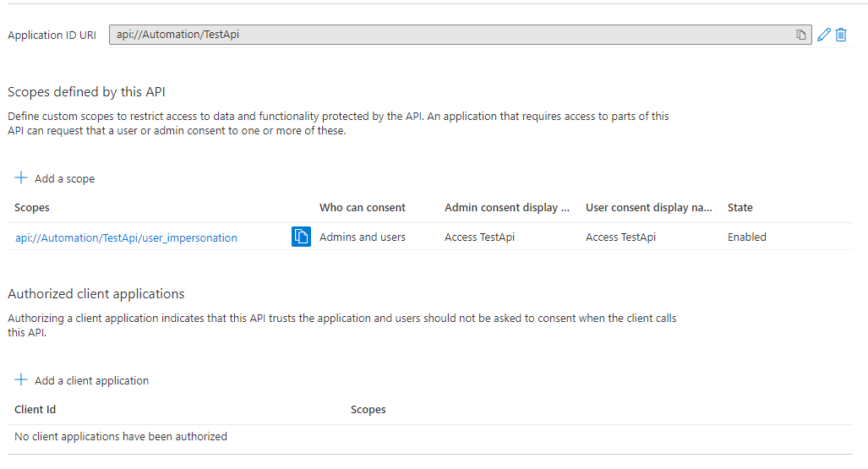Click the Scopes header in the client applications table
This screenshot has height=469, width=868.
[368, 409]
